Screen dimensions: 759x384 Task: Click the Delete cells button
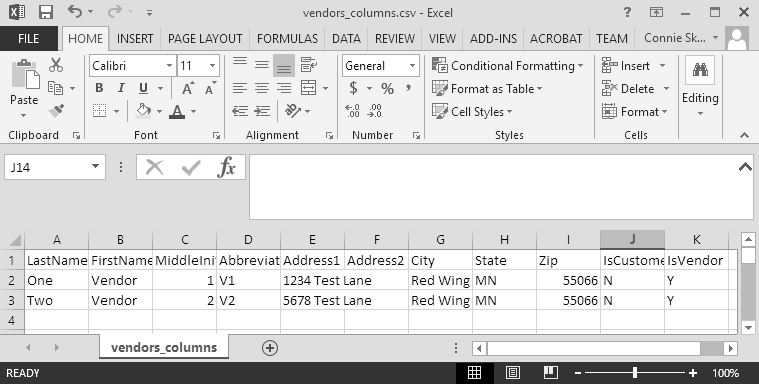click(636, 89)
